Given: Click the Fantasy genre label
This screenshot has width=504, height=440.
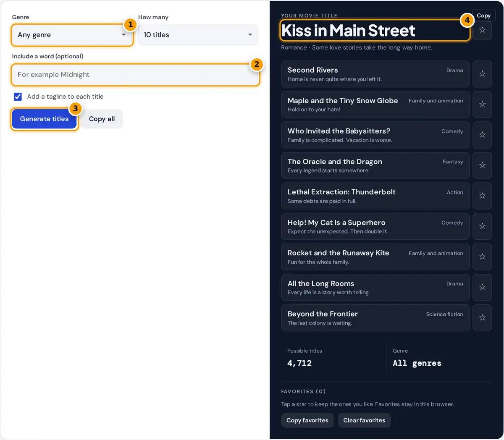Looking at the screenshot, I should pyautogui.click(x=453, y=162).
